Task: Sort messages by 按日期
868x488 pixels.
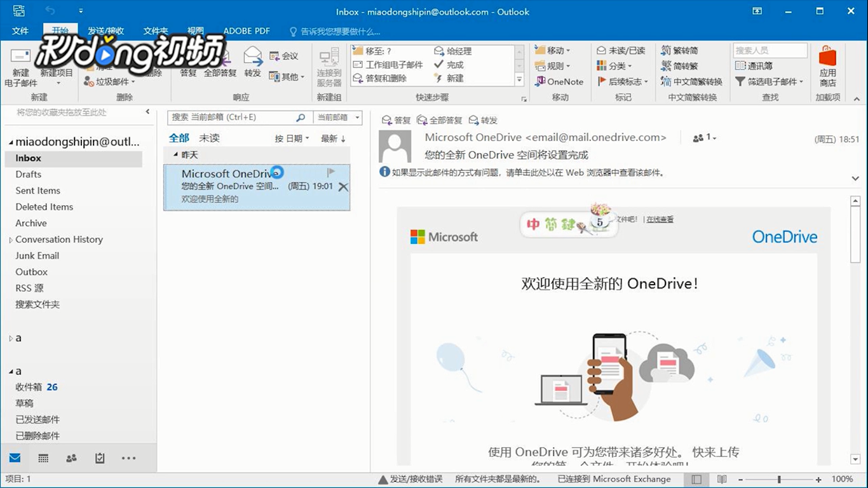Action: point(292,138)
